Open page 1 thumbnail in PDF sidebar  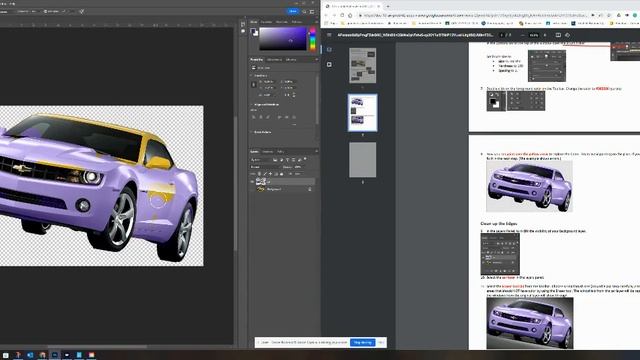pos(362,66)
